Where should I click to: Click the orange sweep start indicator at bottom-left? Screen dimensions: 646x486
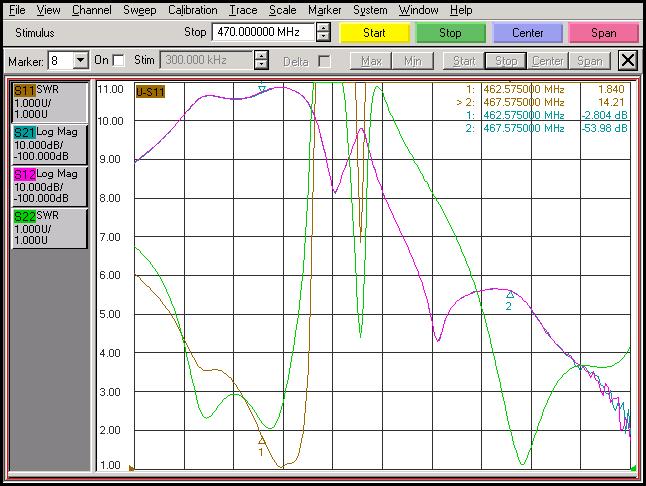pyautogui.click(x=131, y=467)
